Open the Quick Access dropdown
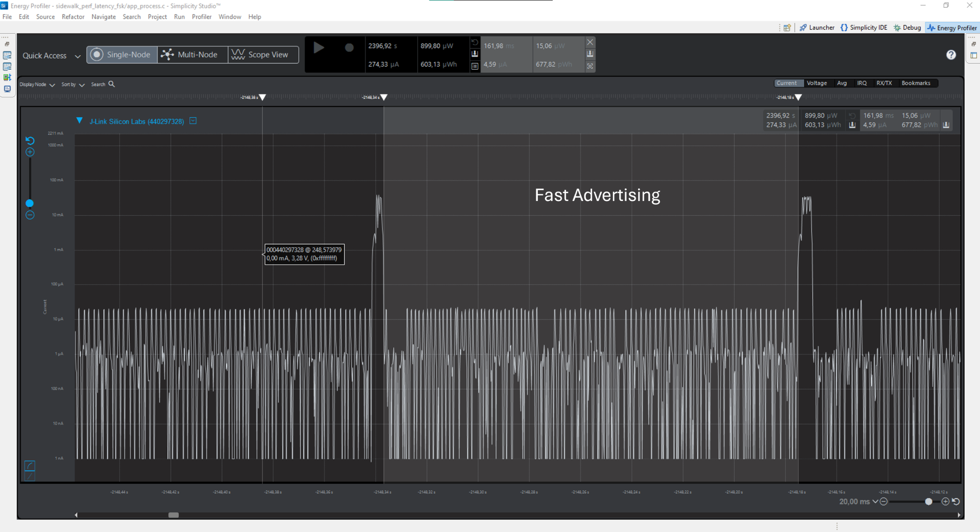This screenshot has width=980, height=532. click(78, 56)
